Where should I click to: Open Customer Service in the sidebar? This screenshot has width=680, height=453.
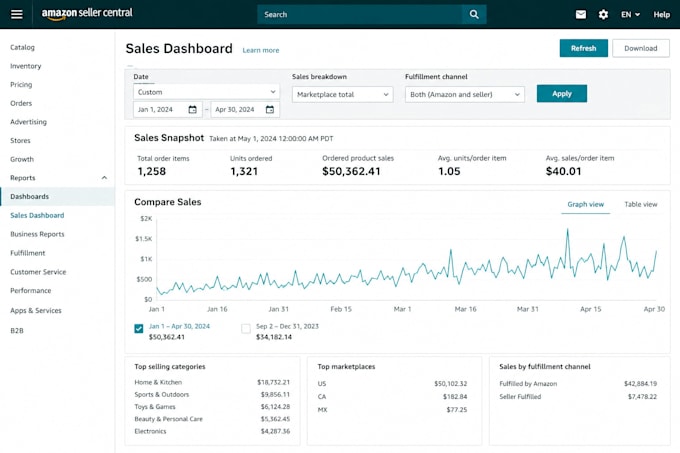(38, 272)
